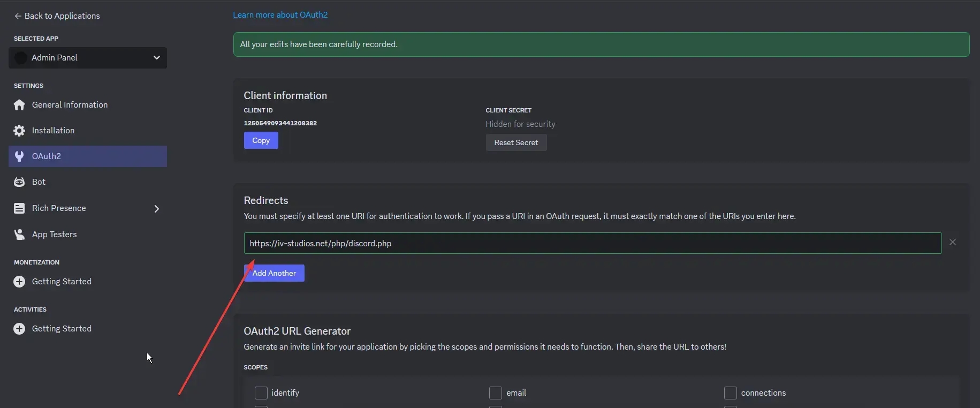980x408 pixels.
Task: Click the Rich Presence document icon
Action: [19, 208]
